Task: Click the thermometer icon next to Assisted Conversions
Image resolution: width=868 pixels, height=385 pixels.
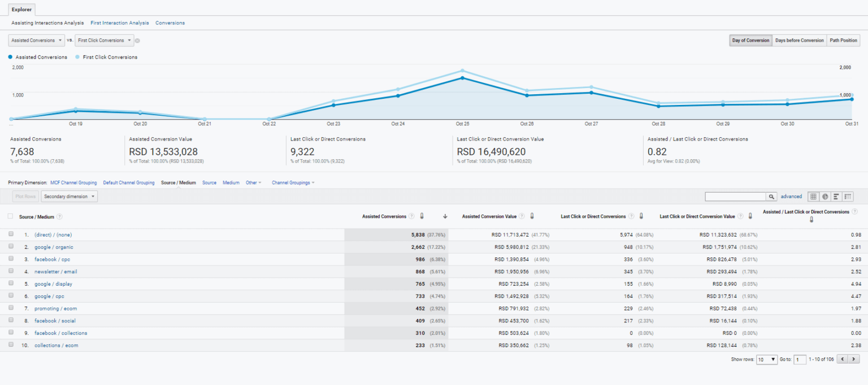Action: pos(422,216)
